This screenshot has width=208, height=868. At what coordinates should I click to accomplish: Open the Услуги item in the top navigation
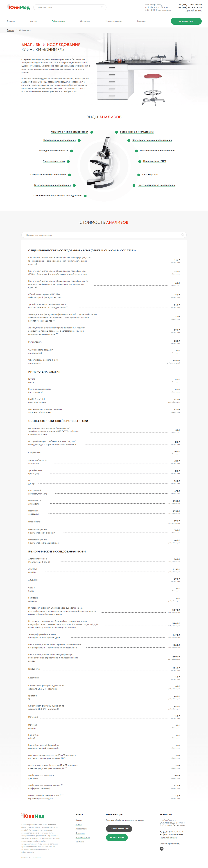click(x=33, y=21)
